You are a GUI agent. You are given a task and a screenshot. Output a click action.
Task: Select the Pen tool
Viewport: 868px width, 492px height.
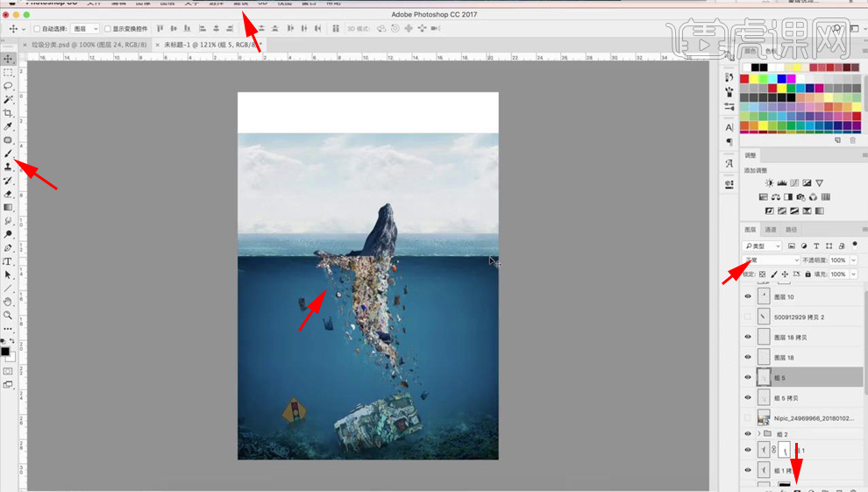point(8,248)
